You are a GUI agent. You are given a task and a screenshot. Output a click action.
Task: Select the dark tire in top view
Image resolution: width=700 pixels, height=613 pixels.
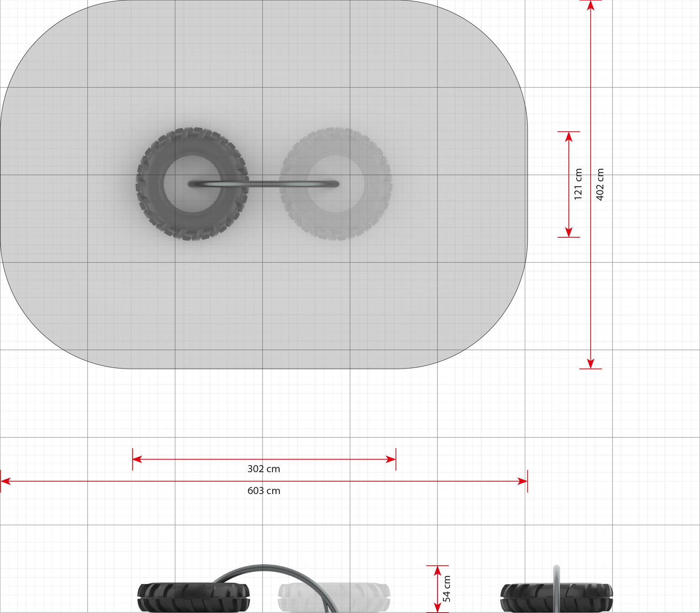152,184
